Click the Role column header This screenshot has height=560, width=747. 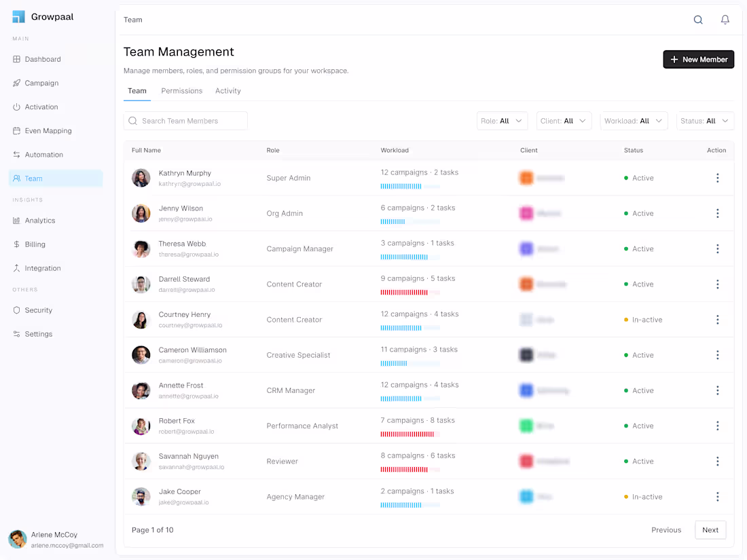pos(273,150)
